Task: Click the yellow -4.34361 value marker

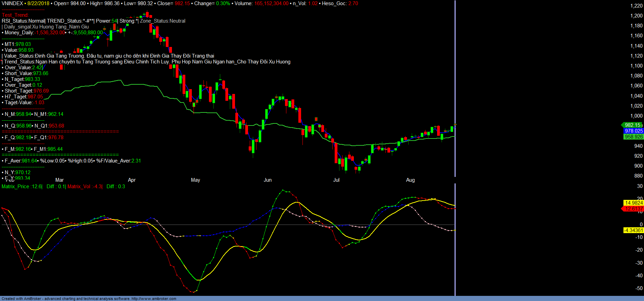Action: coord(633,230)
